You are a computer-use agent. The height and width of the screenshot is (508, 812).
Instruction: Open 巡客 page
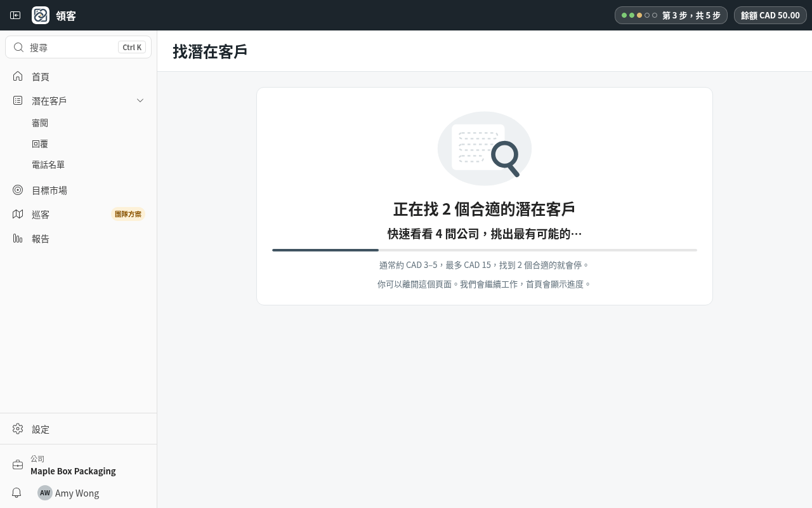pos(78,214)
